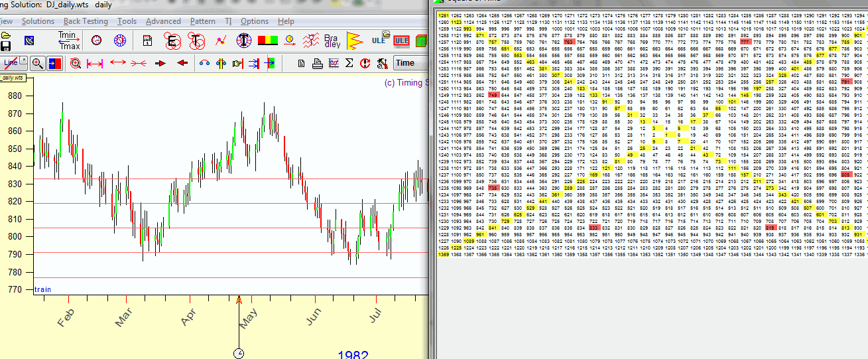Click the red-framed ULE icon

pyautogui.click(x=401, y=40)
